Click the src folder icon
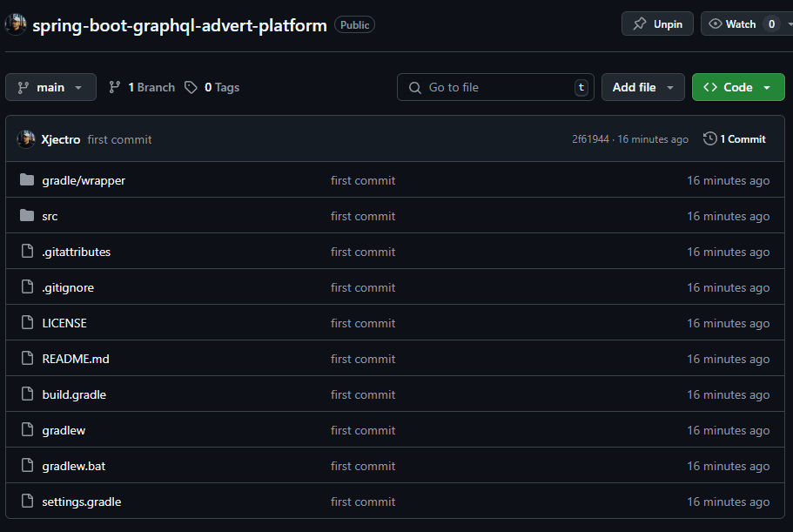Screen dimensions: 793x532 tap(26, 216)
